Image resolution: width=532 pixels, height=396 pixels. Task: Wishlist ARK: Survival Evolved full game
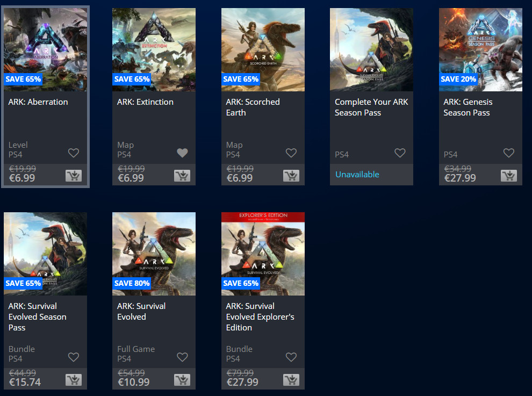point(182,357)
